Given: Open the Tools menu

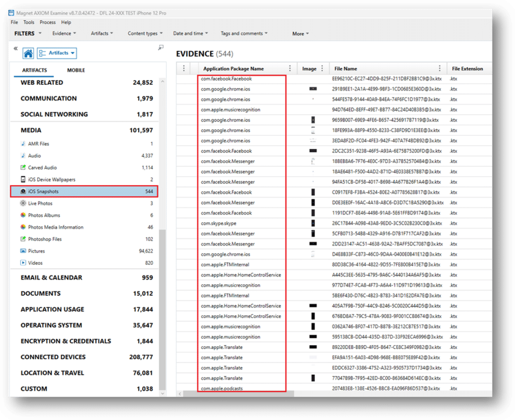Looking at the screenshot, I should coord(29,22).
